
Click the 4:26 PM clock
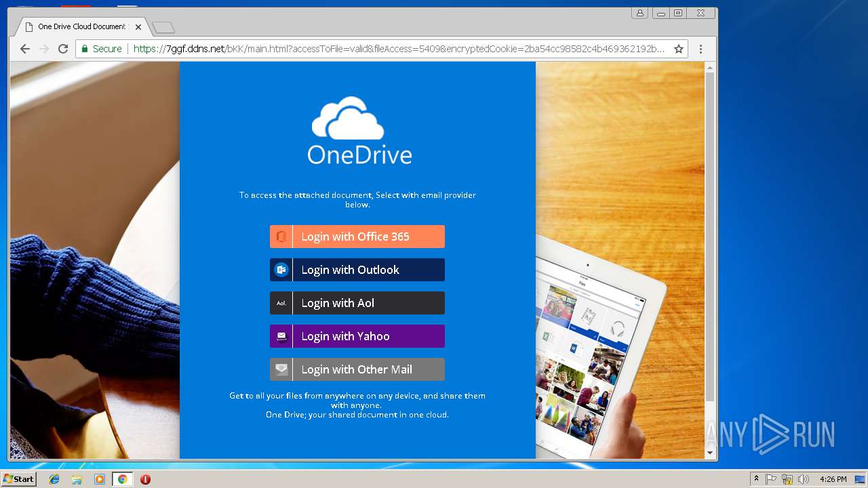tap(833, 479)
